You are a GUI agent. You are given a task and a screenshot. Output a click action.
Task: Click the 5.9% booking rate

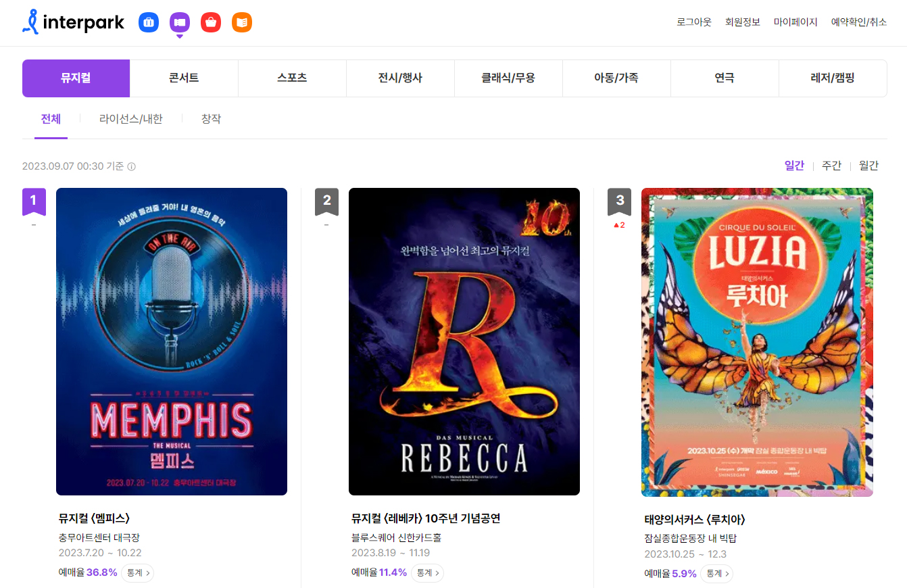[684, 574]
